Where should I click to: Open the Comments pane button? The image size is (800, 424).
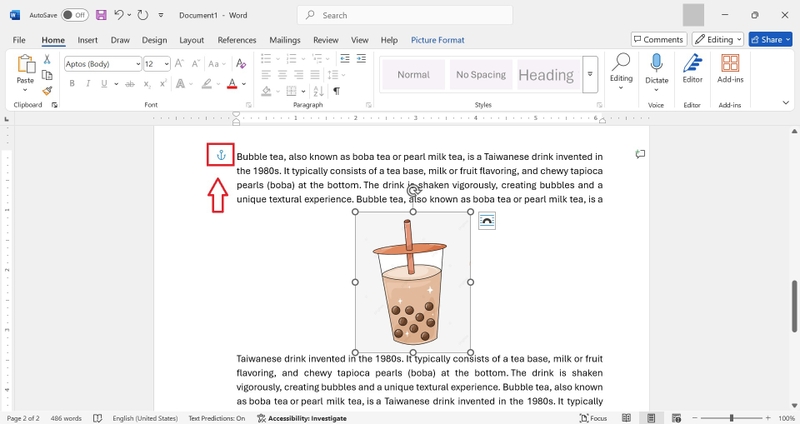(x=659, y=39)
